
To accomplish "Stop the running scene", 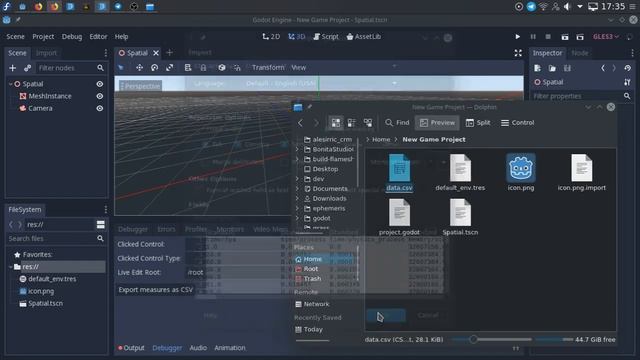I will (548, 37).
